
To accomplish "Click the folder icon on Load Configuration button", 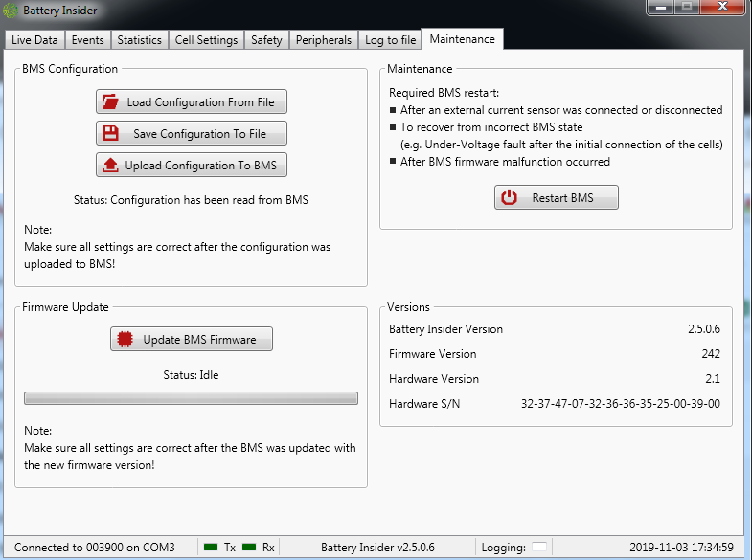I will click(x=111, y=101).
